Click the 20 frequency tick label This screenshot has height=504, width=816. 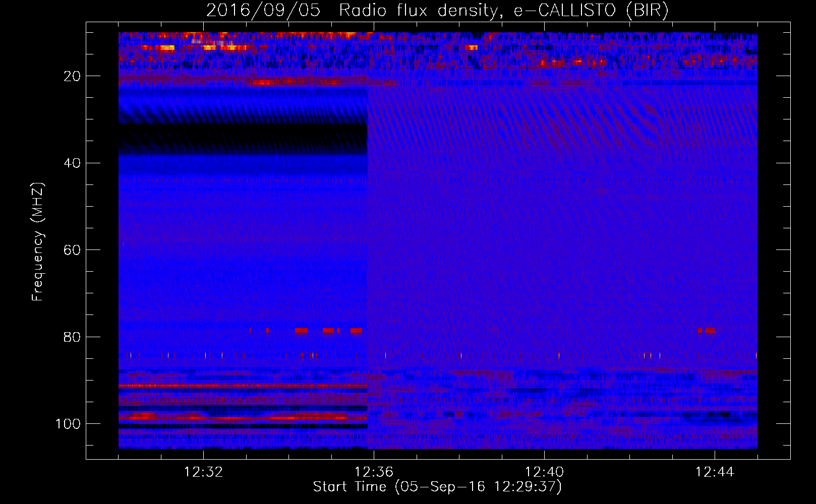(x=72, y=76)
